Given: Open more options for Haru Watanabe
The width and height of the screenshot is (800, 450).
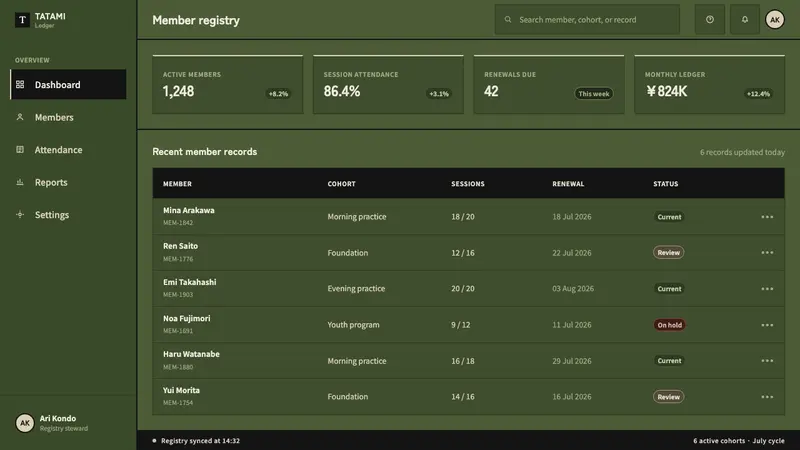Looking at the screenshot, I should point(767,361).
